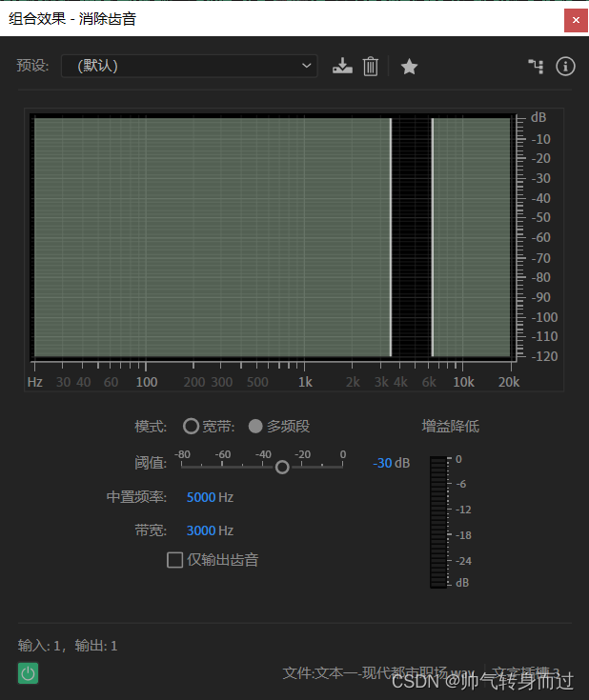Click the -60 dB scale label on graph

[540, 237]
